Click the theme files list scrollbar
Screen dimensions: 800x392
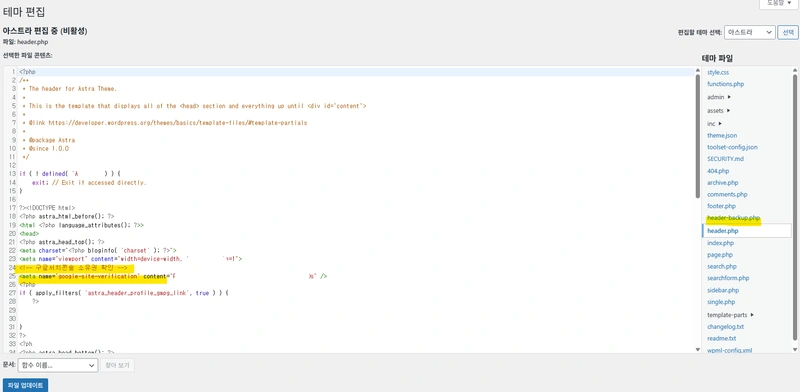click(x=795, y=207)
